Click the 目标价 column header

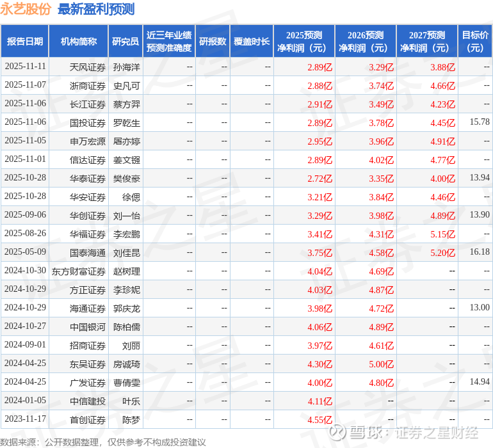pos(475,41)
